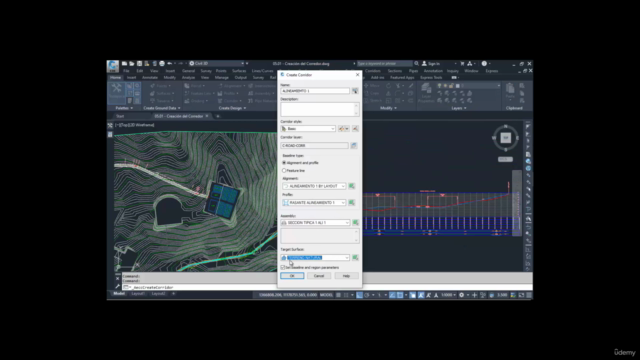Open the Civil 3D application menu logo
The image size is (640, 360).
pyautogui.click(x=113, y=65)
